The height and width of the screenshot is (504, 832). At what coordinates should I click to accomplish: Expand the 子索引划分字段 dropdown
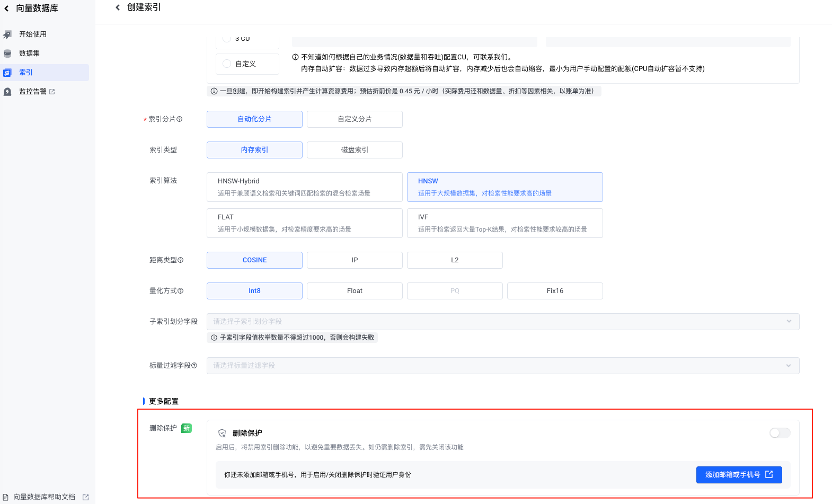click(x=503, y=322)
